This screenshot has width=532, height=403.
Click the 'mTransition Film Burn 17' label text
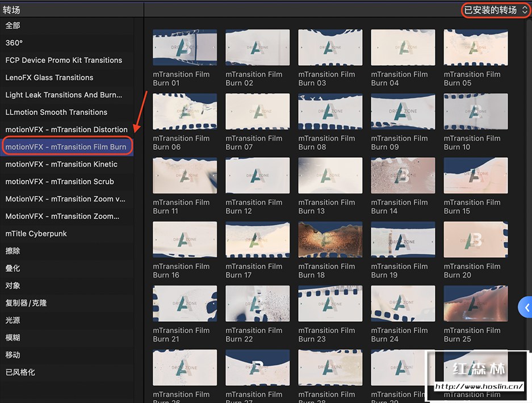(254, 271)
